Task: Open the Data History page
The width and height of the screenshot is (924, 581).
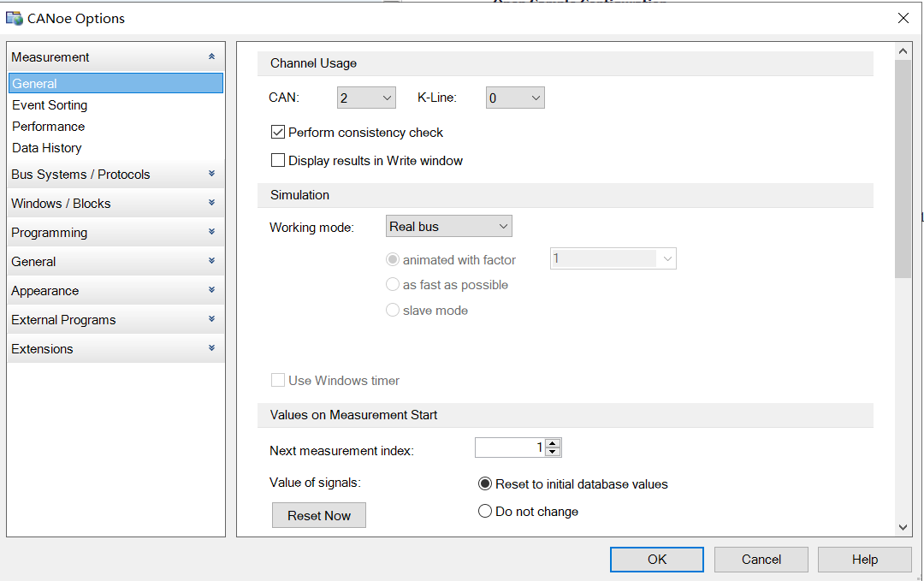Action: [47, 148]
